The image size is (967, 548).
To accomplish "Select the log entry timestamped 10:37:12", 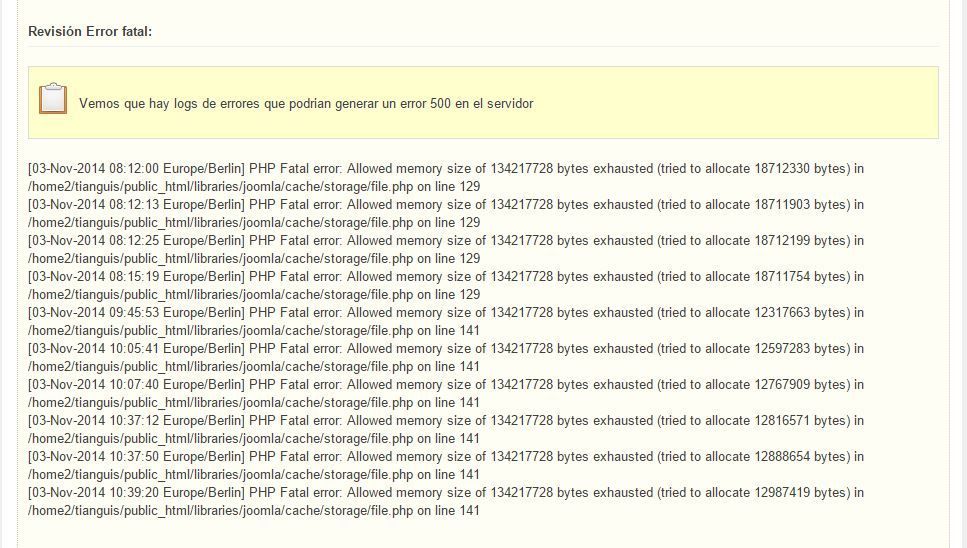I will click(x=446, y=430).
